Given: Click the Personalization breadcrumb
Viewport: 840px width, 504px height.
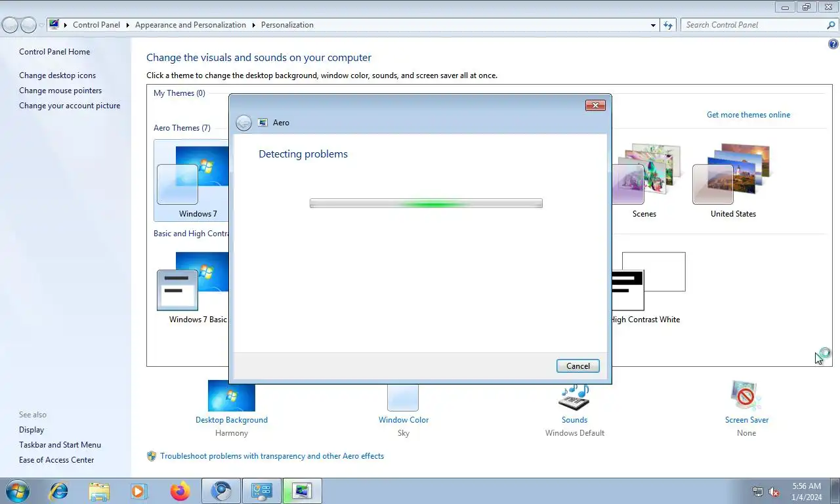Looking at the screenshot, I should click(287, 25).
